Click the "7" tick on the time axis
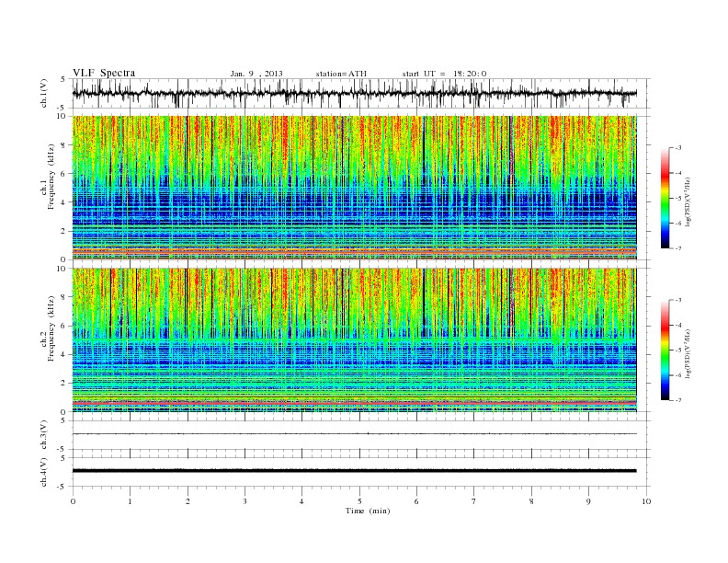728x563 pixels. [473, 501]
